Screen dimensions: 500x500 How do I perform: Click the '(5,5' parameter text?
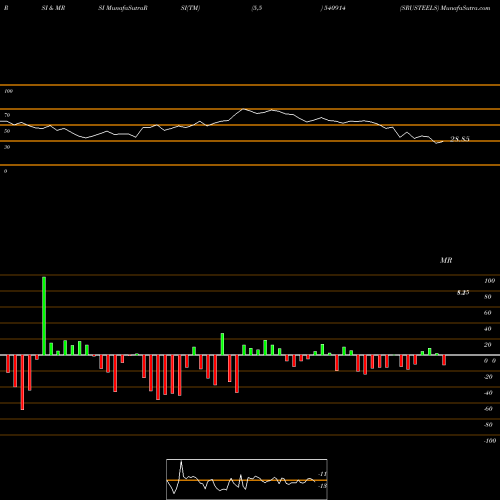(257, 8)
